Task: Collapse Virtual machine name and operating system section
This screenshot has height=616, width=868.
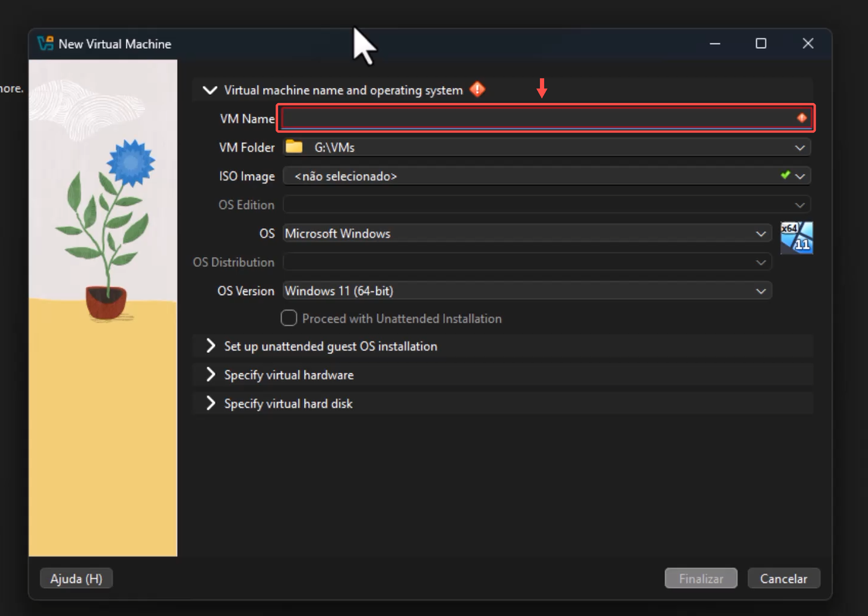Action: point(210,90)
